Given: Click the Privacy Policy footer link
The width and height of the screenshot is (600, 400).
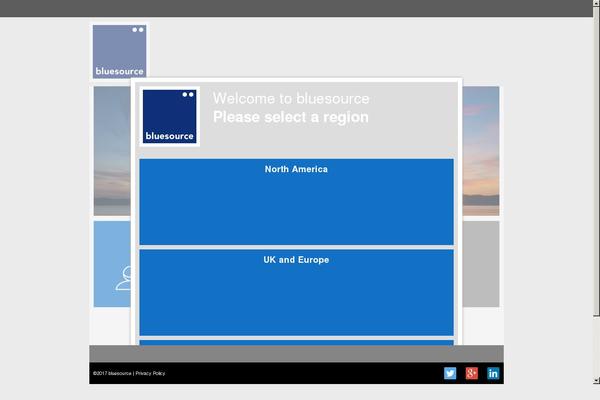Looking at the screenshot, I should [x=150, y=373].
